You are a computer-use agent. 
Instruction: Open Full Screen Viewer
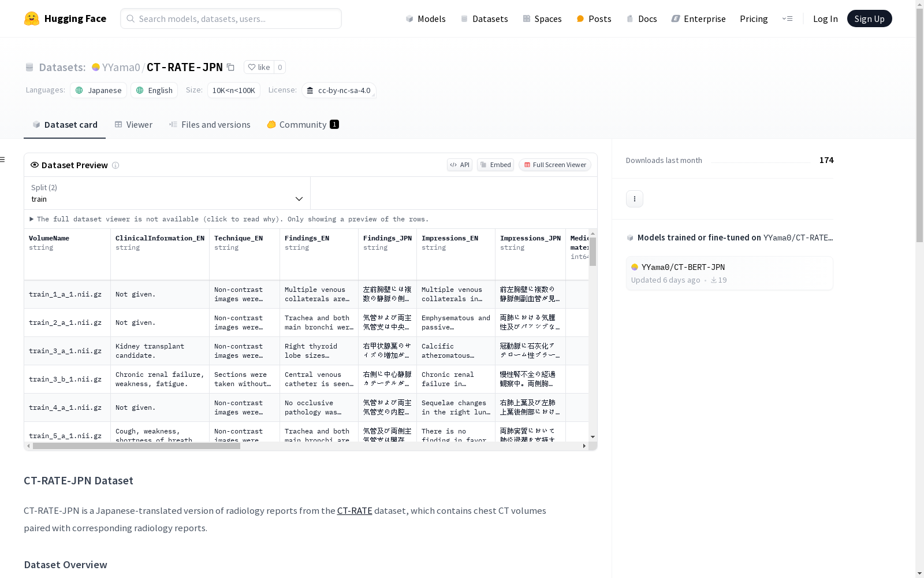click(555, 165)
